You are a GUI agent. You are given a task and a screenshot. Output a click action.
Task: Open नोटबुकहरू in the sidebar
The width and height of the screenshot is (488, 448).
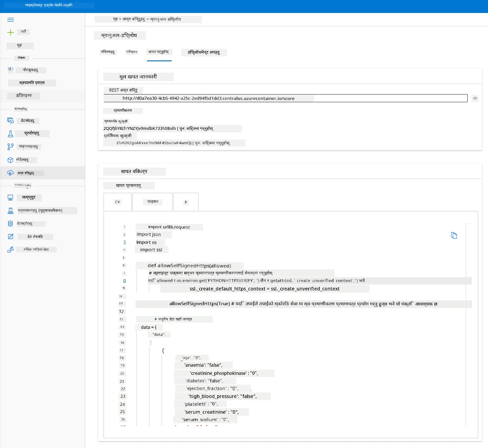tap(31, 70)
